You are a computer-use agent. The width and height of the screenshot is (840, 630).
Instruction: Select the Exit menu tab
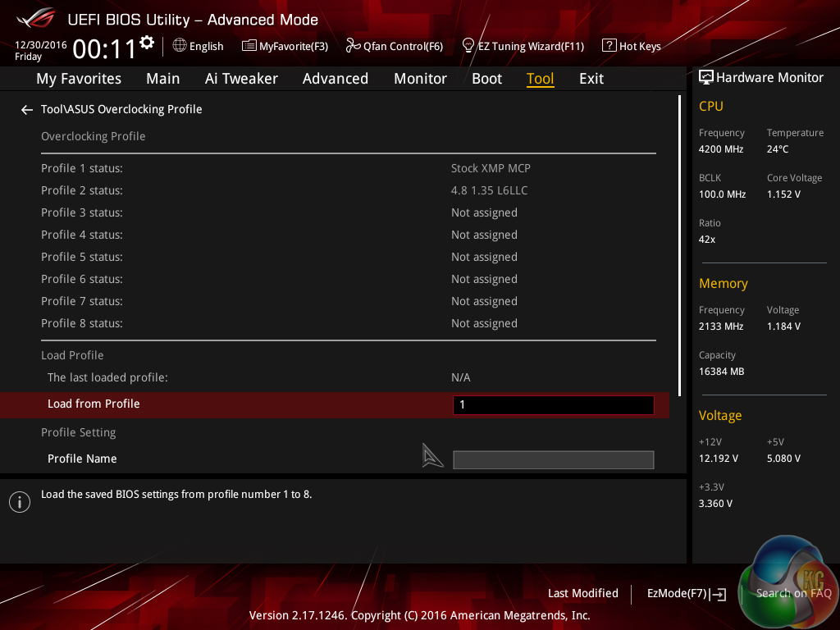click(x=591, y=79)
